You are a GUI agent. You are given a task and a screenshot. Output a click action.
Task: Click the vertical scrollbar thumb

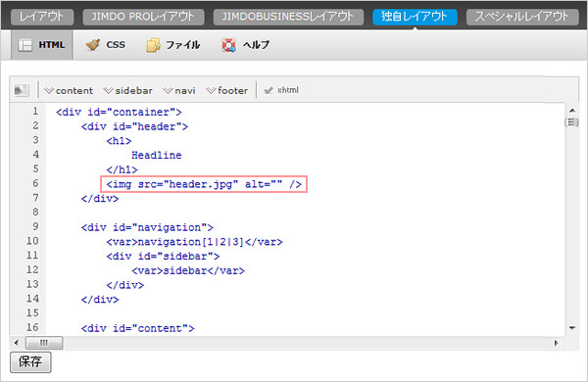pos(572,122)
